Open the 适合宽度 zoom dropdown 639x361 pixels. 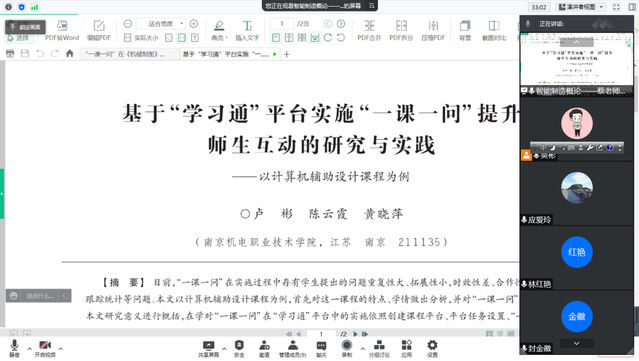point(161,24)
